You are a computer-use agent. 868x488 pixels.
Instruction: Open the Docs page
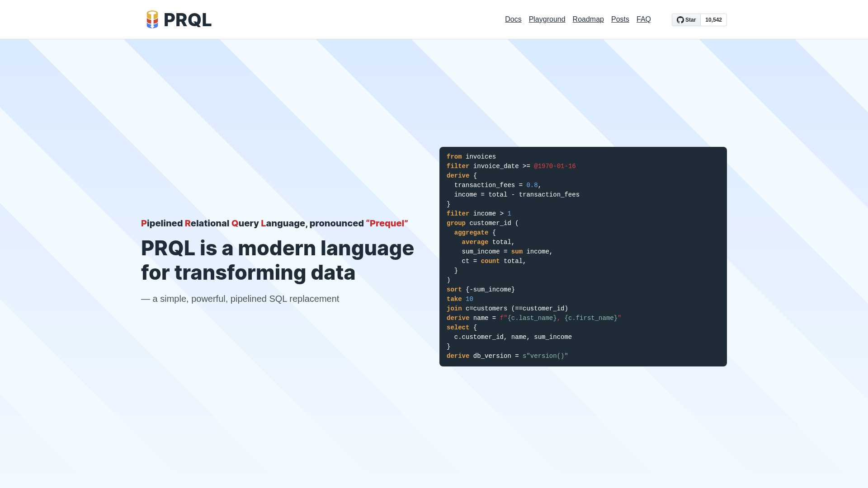pos(513,19)
